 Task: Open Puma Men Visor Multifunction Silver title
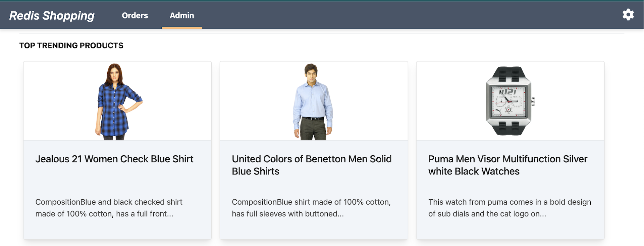click(x=508, y=165)
